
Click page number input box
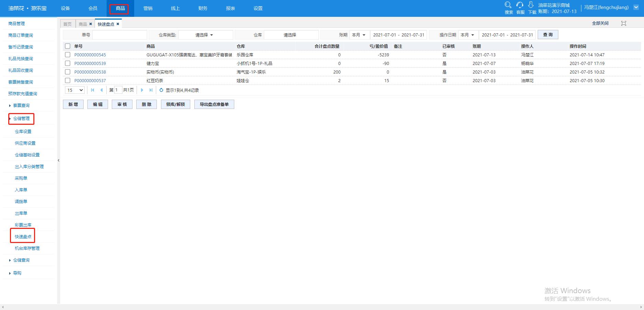118,90
